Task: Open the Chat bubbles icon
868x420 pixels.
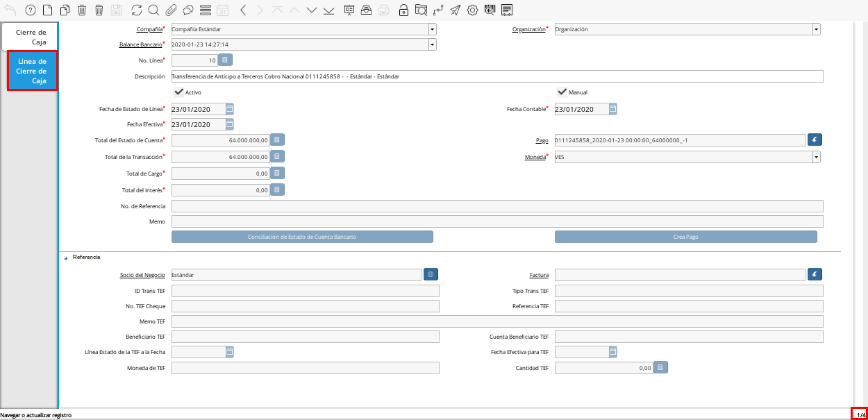Action: point(187,10)
